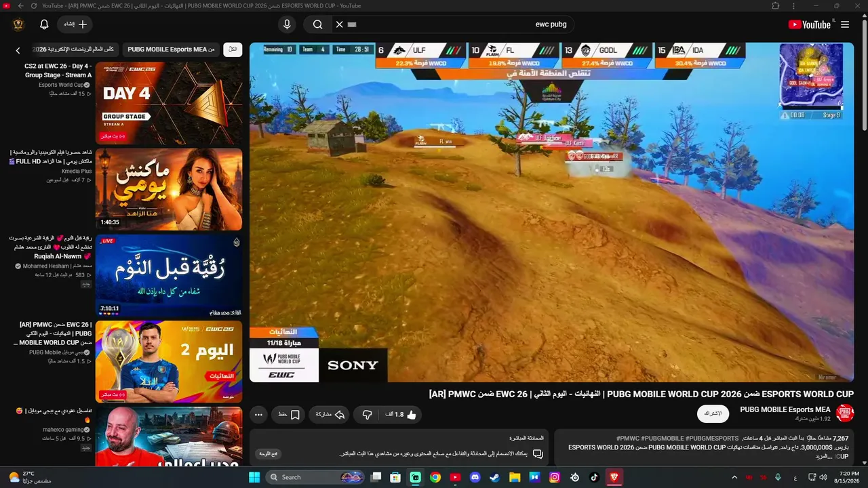This screenshot has width=868, height=488.
Task: Open the 'CS2 at EWC 26 - Day 4' title
Action: click(58, 70)
